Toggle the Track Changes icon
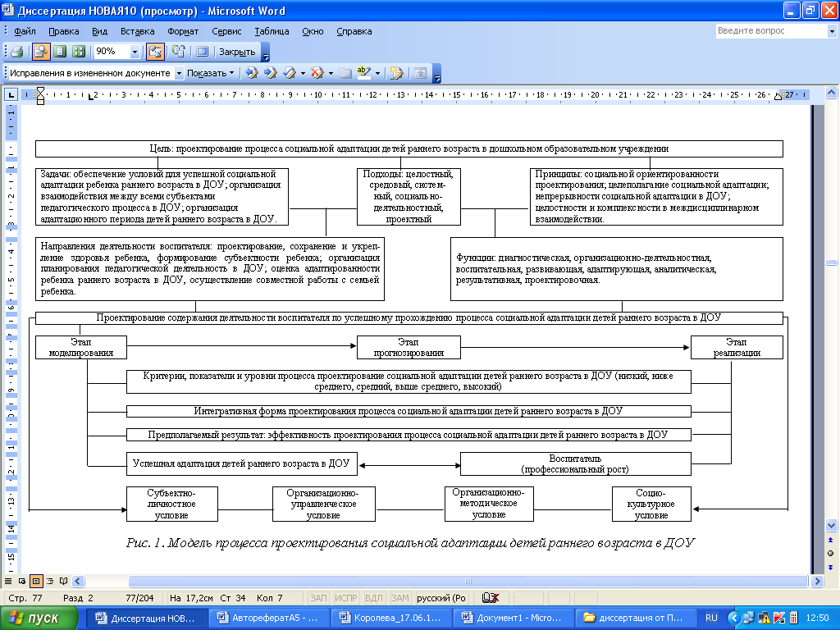 397,73
